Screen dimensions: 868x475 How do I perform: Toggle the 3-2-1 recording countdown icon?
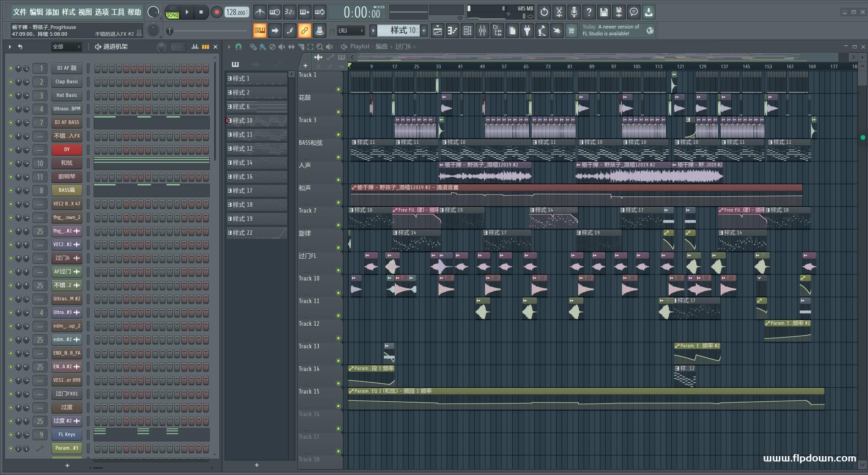tap(290, 12)
